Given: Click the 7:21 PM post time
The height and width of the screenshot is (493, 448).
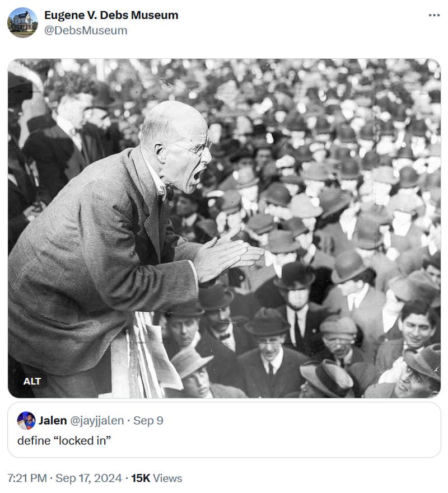Looking at the screenshot, I should (27, 478).
